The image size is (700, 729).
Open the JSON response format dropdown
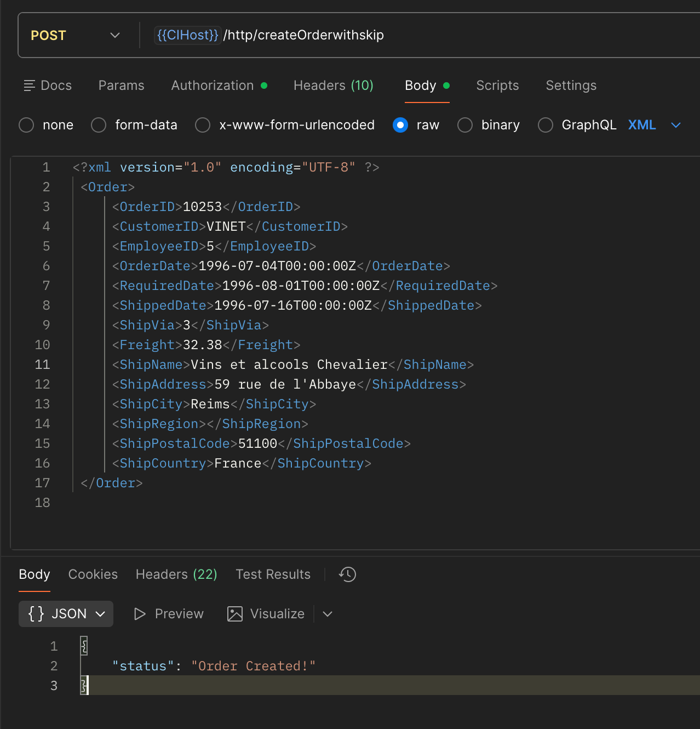pos(100,614)
